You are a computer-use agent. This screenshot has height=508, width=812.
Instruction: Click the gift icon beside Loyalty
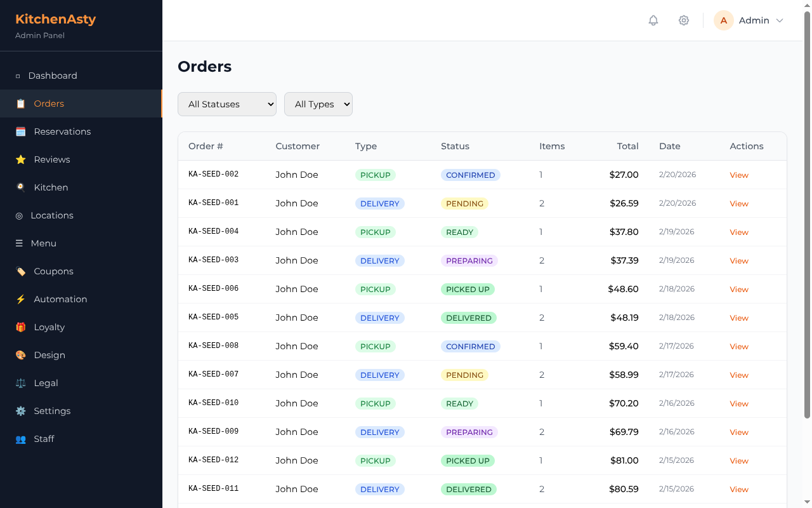21,327
